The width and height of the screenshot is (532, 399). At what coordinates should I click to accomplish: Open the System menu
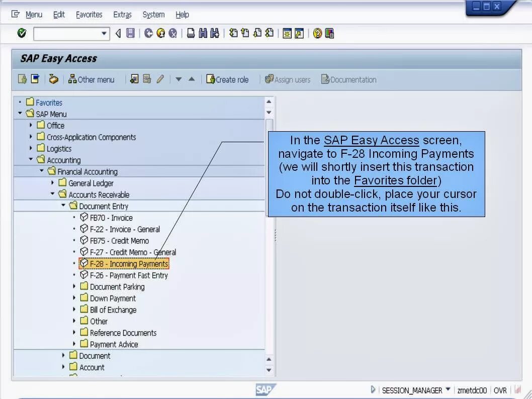[x=153, y=15]
